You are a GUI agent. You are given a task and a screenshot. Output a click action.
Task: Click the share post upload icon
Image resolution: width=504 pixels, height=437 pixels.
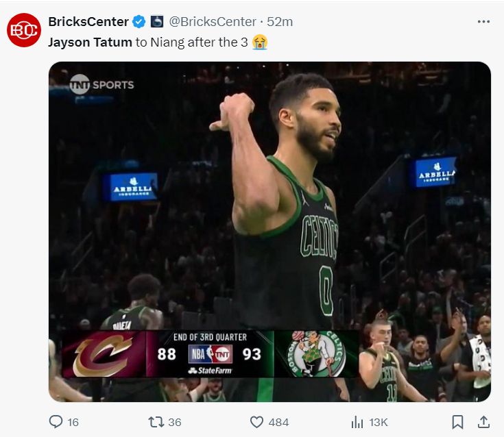tap(483, 422)
